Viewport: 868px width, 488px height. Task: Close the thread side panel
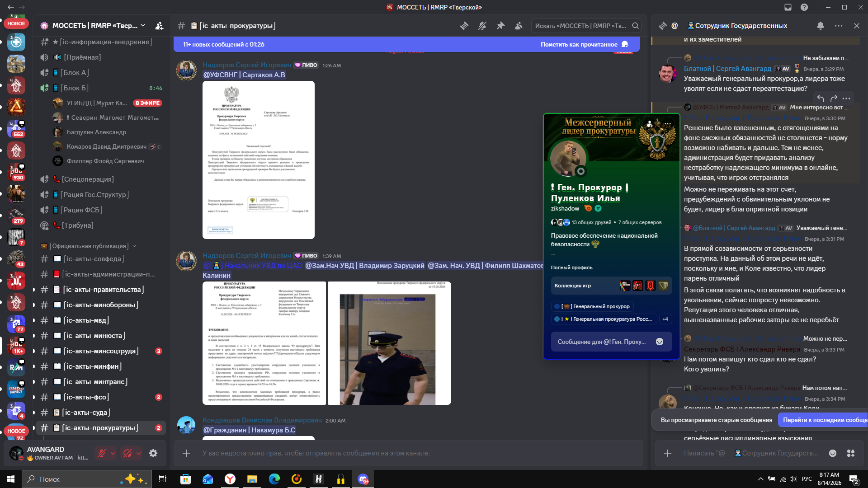857,26
